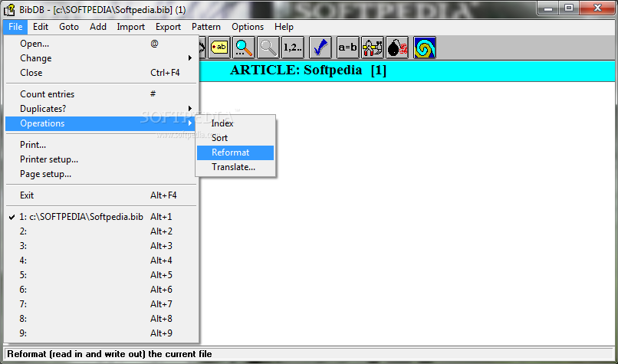
Task: Open the Pattern menu
Action: coord(206,27)
